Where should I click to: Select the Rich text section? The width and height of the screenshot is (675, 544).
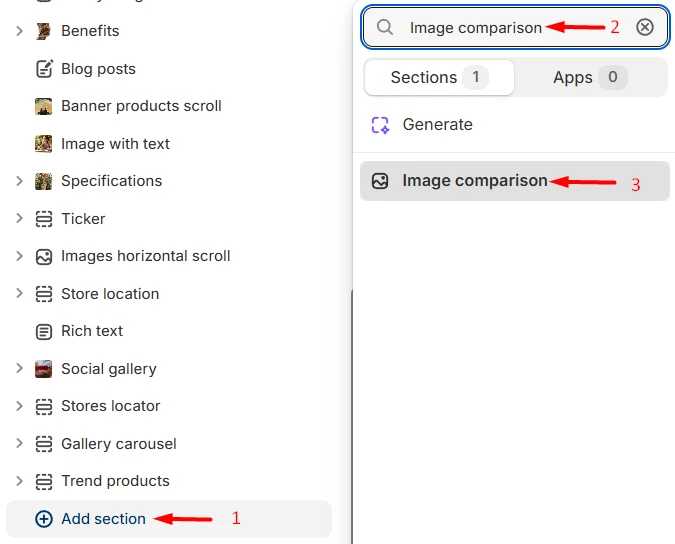pyautogui.click(x=92, y=331)
